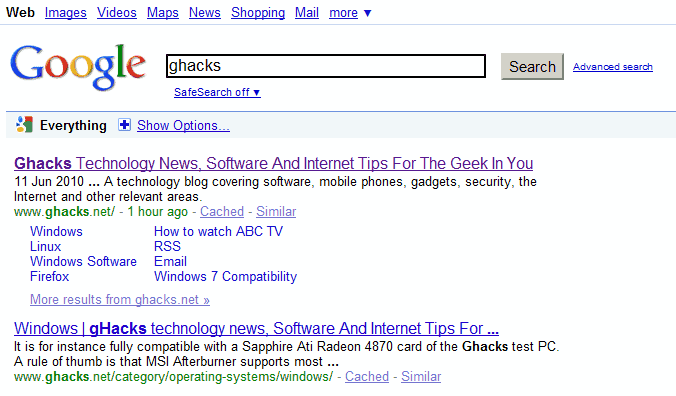The image size is (676, 396).
Task: Click the blue plus icon beside Show Options
Action: pos(125,125)
